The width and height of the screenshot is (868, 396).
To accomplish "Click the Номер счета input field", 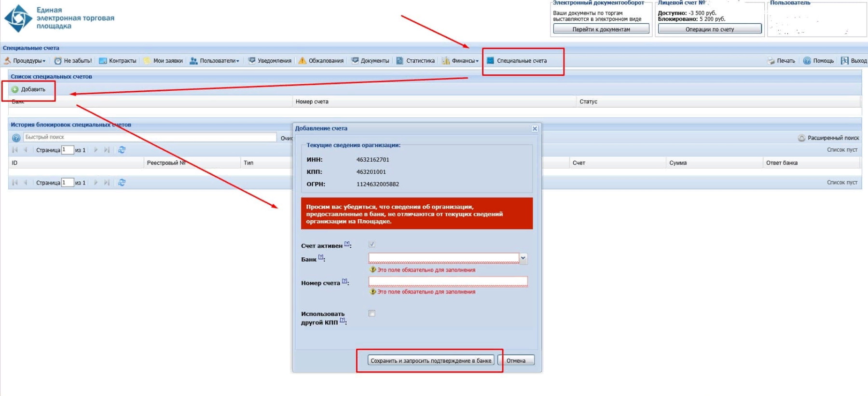I will click(x=448, y=282).
